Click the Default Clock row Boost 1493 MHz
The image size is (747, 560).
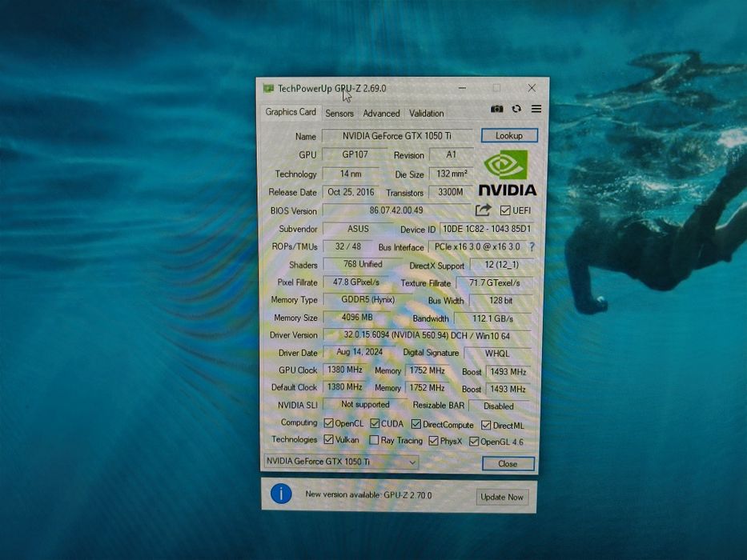(x=508, y=389)
